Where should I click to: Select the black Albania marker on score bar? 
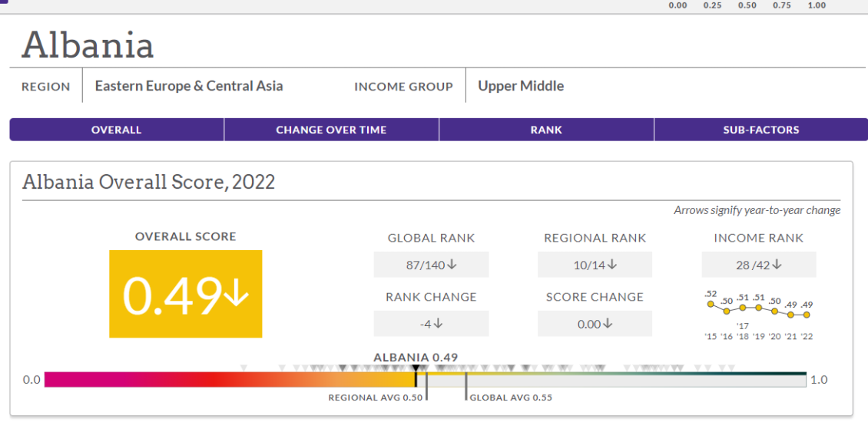(416, 377)
